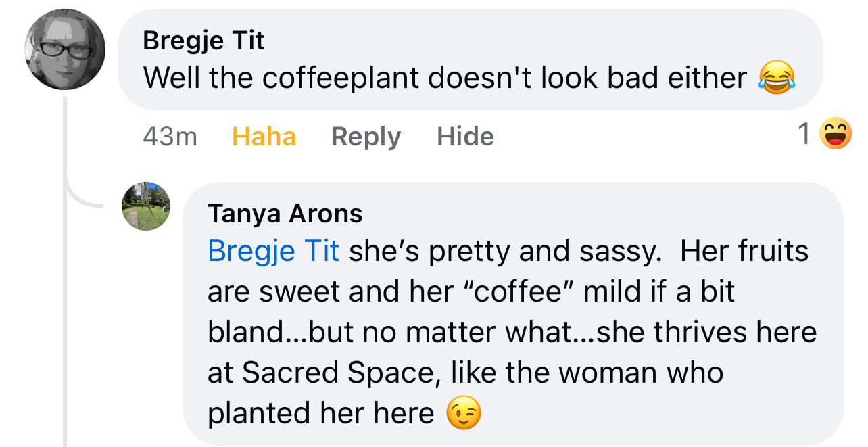Toggle the Haha reaction on the comment
868x447 pixels.
coord(264,137)
